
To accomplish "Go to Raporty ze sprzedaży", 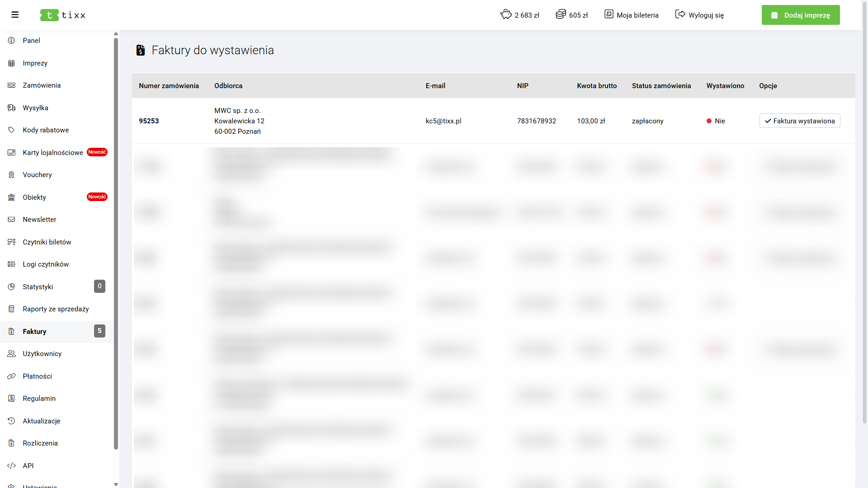I will pyautogui.click(x=56, y=309).
